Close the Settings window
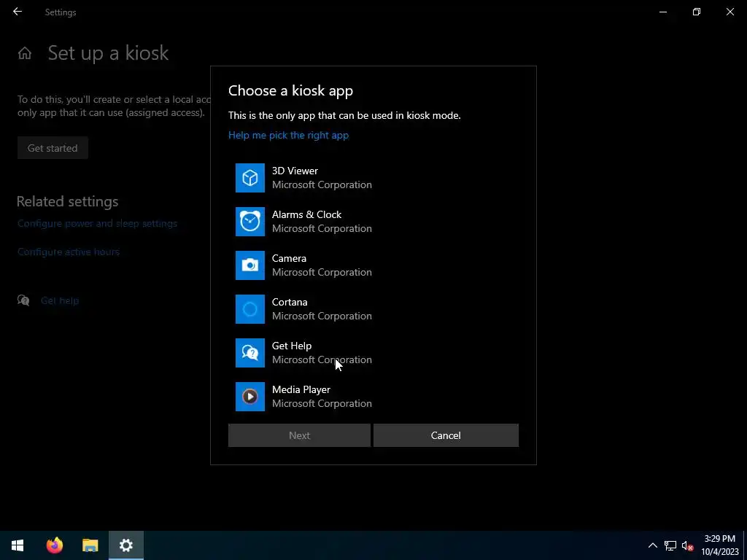Viewport: 747px width, 560px height. coord(729,12)
